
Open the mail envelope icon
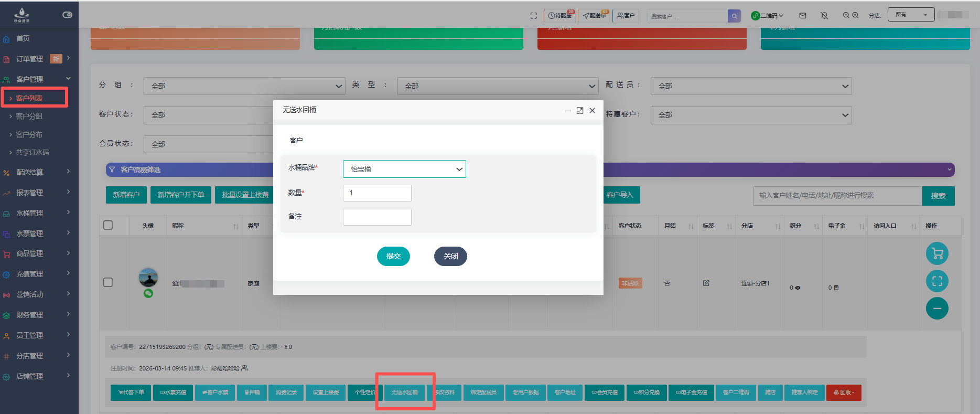(x=803, y=16)
